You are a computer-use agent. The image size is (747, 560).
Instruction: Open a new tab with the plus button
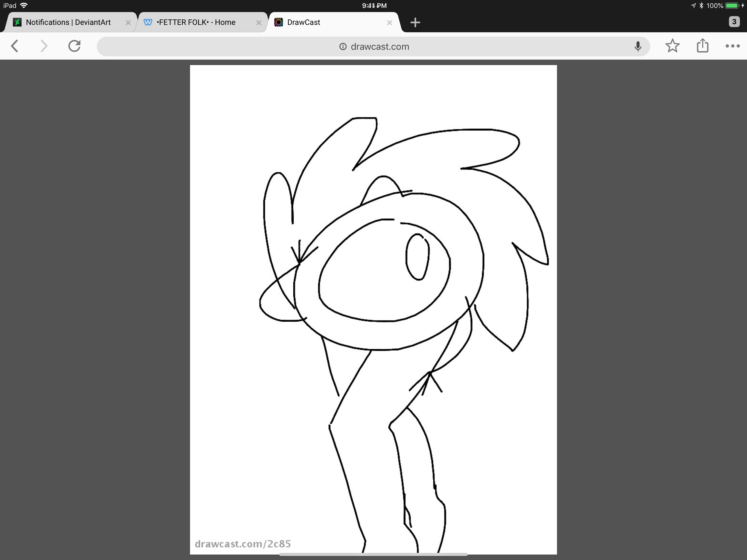[x=415, y=23]
